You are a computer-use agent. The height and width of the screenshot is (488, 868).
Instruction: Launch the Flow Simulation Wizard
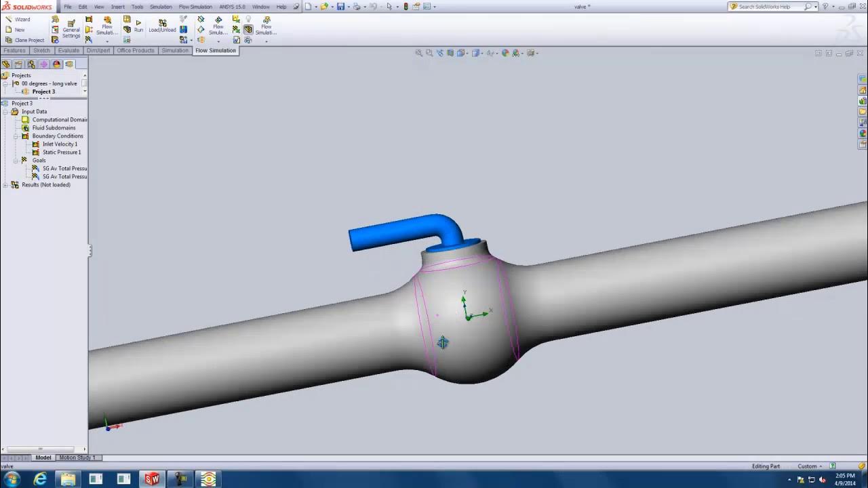(18, 19)
